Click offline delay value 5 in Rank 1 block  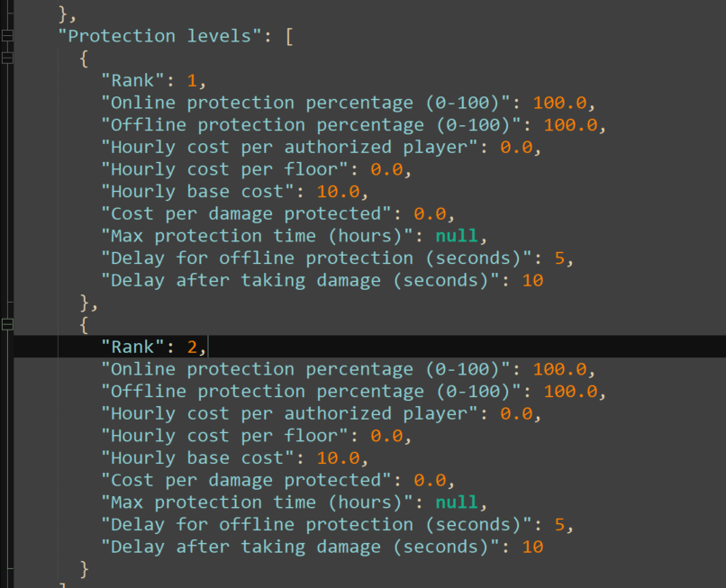[x=559, y=258]
